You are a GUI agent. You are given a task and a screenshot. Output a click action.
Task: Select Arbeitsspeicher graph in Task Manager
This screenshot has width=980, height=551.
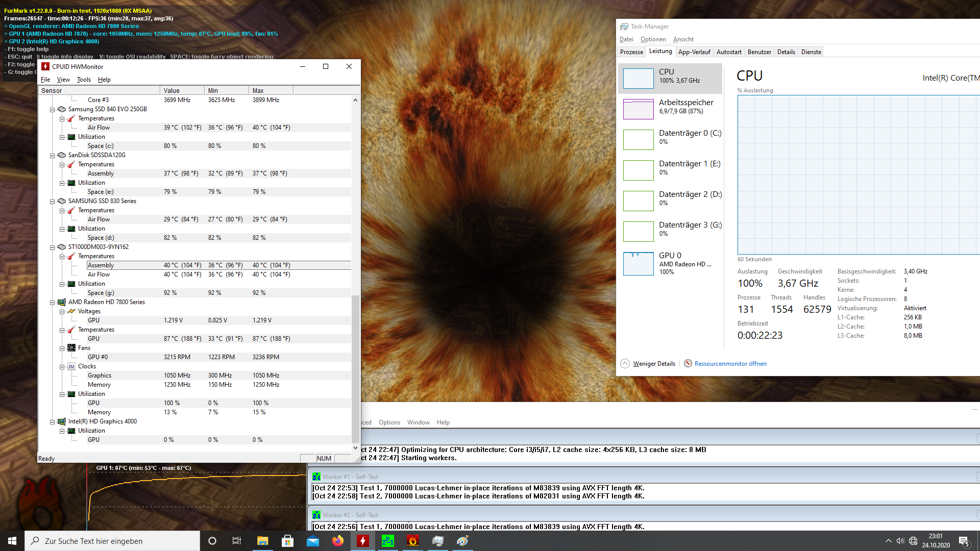[x=638, y=109]
